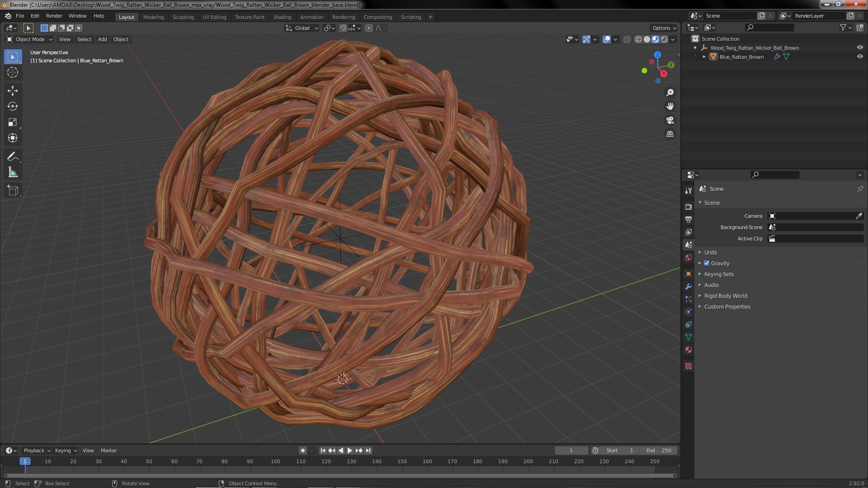Hide Blue_Rattan_Brown object in outliner
Image resolution: width=868 pixels, height=488 pixels.
pyautogui.click(x=860, y=57)
